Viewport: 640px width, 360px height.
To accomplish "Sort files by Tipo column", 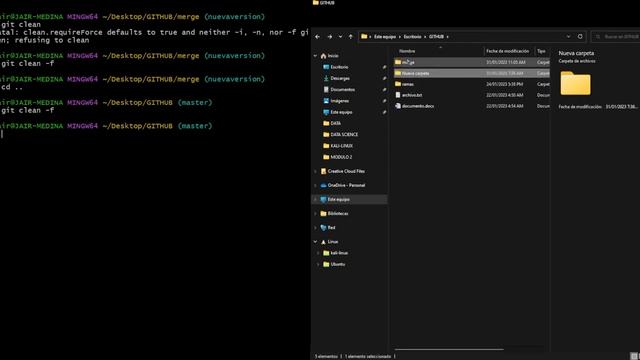I will click(541, 51).
